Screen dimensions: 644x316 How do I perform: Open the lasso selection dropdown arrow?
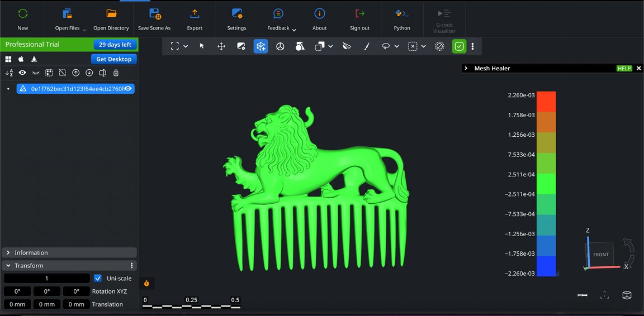396,46
